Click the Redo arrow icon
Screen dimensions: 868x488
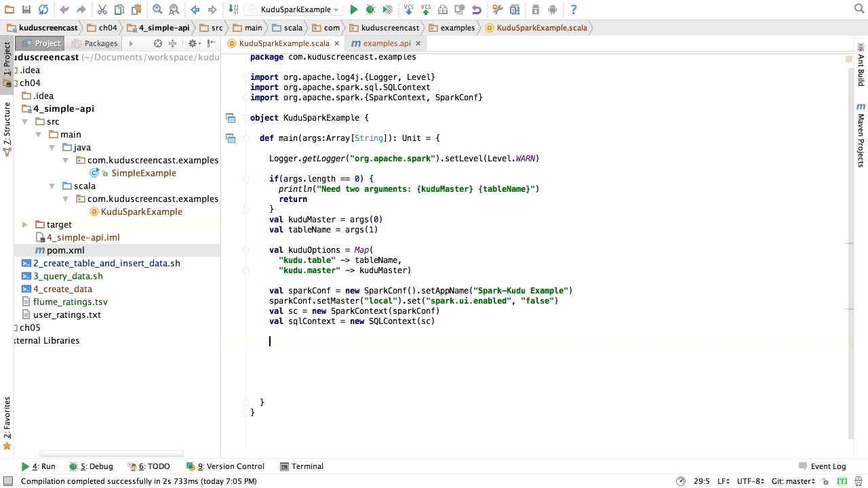tap(81, 9)
